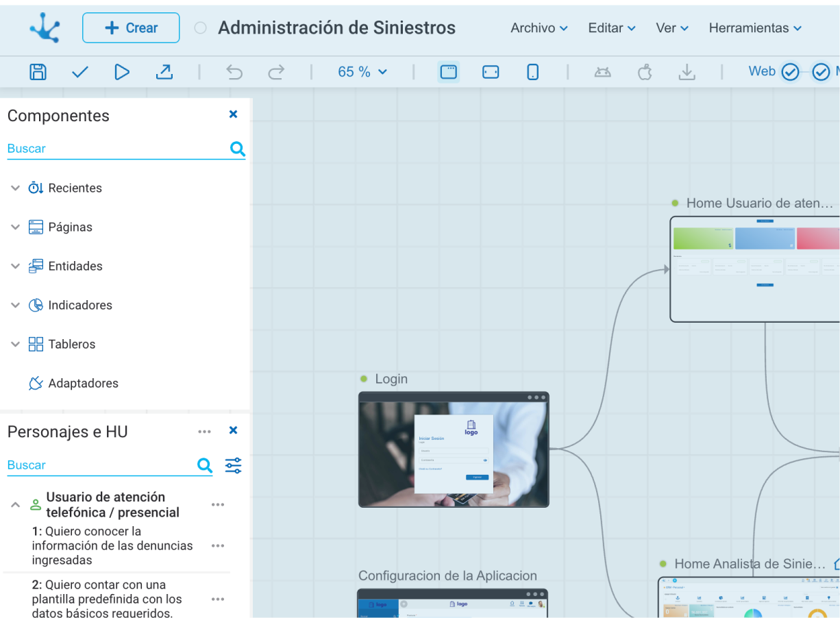840x618 pixels.
Task: Undo the last action
Action: click(x=234, y=72)
